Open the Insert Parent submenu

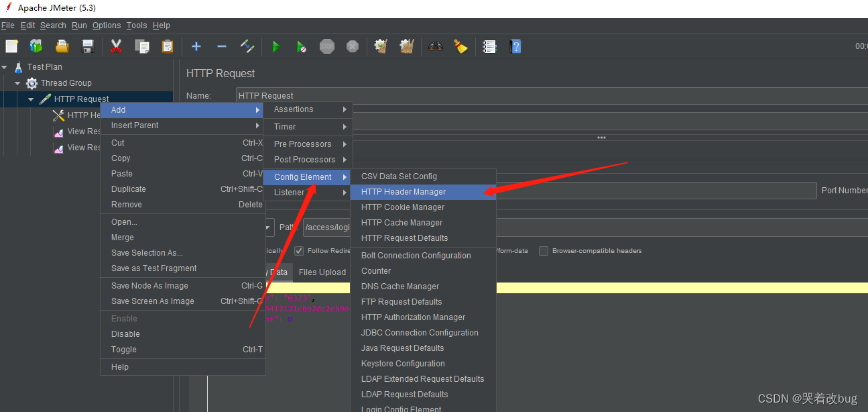click(x=182, y=125)
